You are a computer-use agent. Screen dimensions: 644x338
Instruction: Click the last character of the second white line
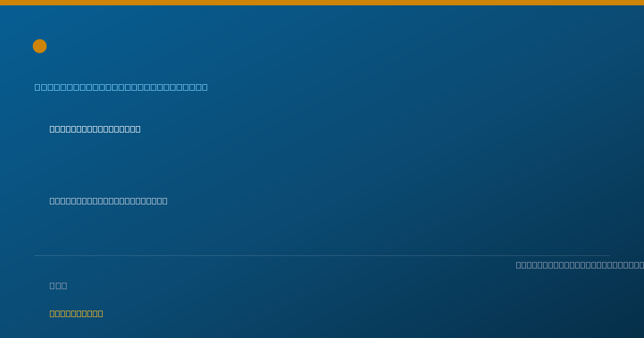pos(165,201)
